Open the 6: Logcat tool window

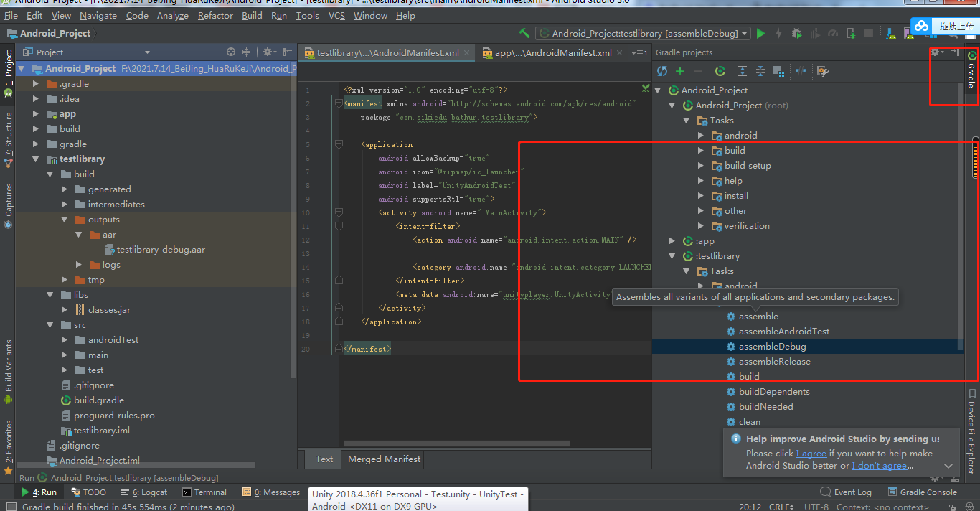pyautogui.click(x=144, y=492)
